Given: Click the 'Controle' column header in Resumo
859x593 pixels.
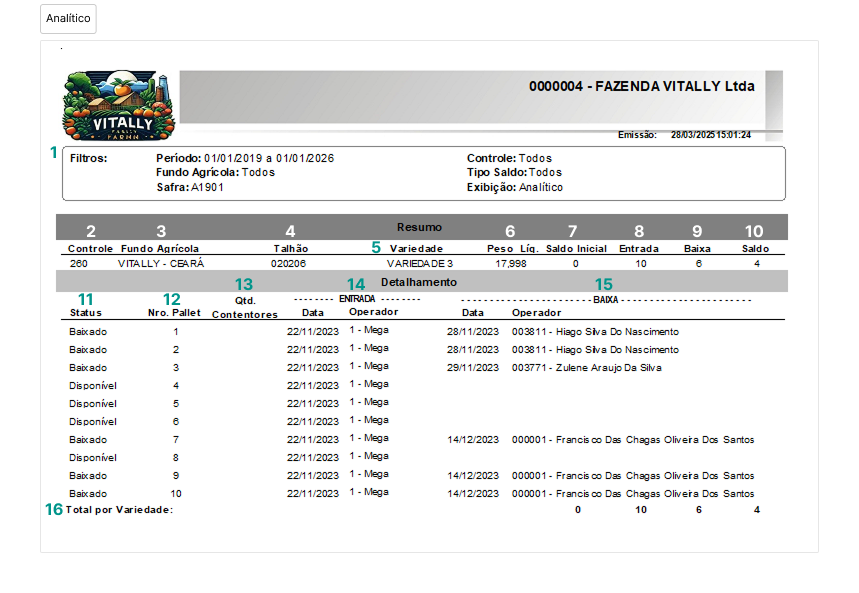Looking at the screenshot, I should coord(90,249).
